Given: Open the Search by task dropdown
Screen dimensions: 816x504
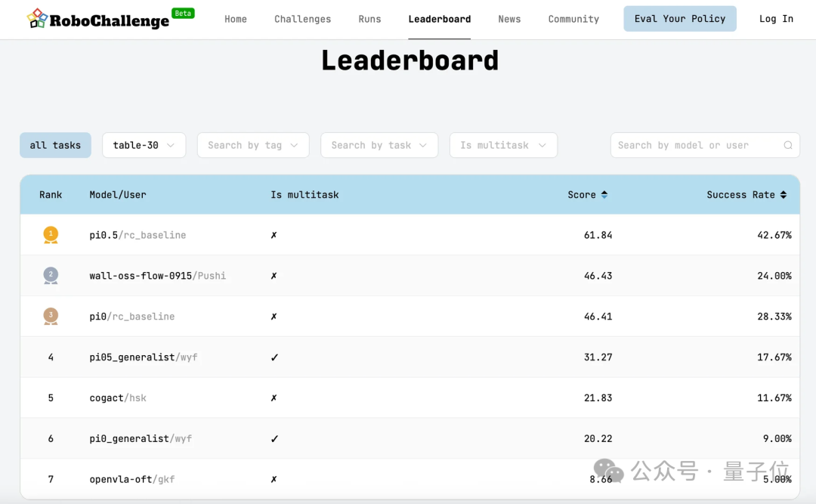Looking at the screenshot, I should click(379, 145).
